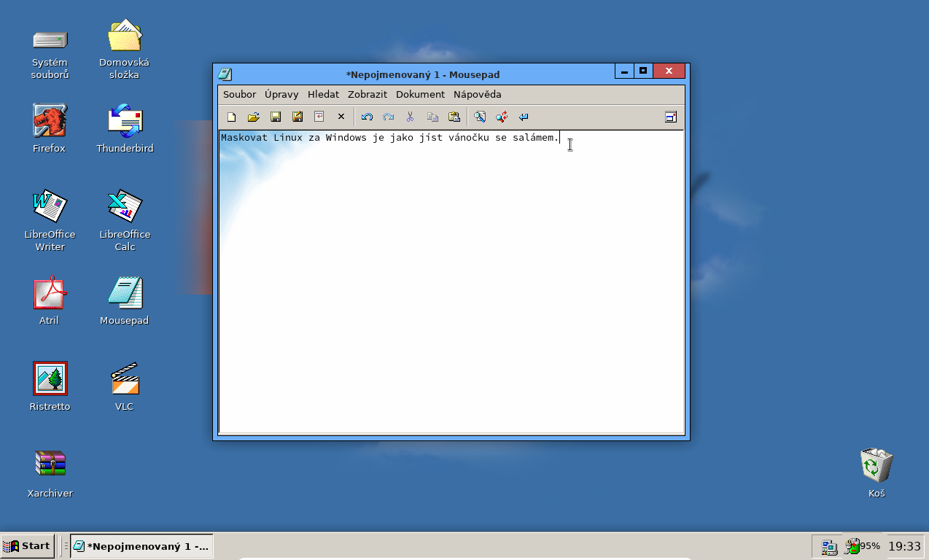Open the Soubor menu
Viewport: 929px width, 560px height.
(x=239, y=94)
